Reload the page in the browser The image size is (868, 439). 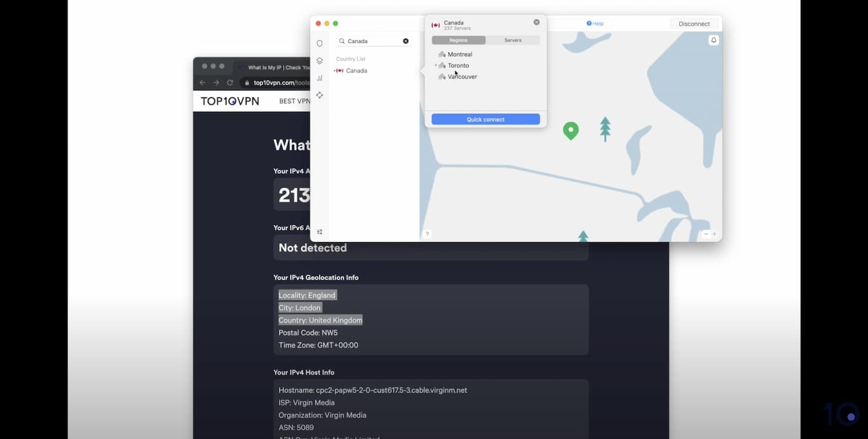[230, 83]
